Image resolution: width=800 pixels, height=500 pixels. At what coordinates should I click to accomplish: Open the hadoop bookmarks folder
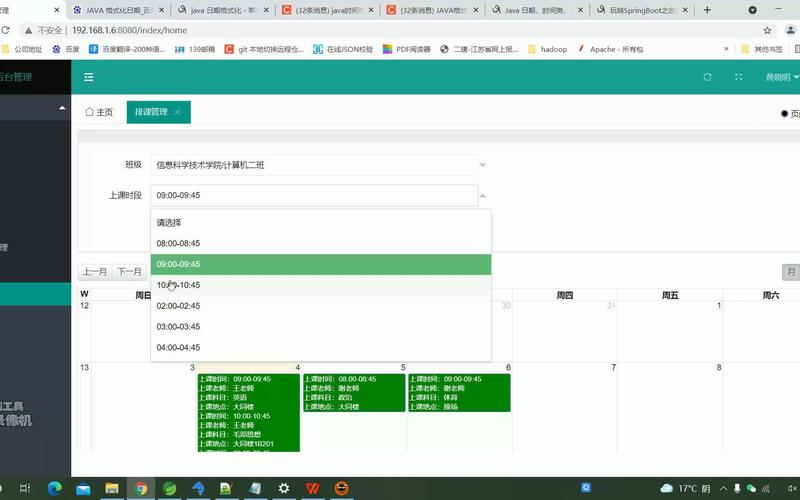547,49
